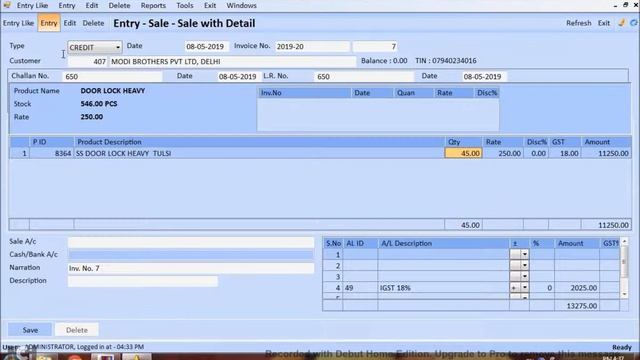This screenshot has width=640, height=360.
Task: Click the Description input field
Action: point(143,281)
